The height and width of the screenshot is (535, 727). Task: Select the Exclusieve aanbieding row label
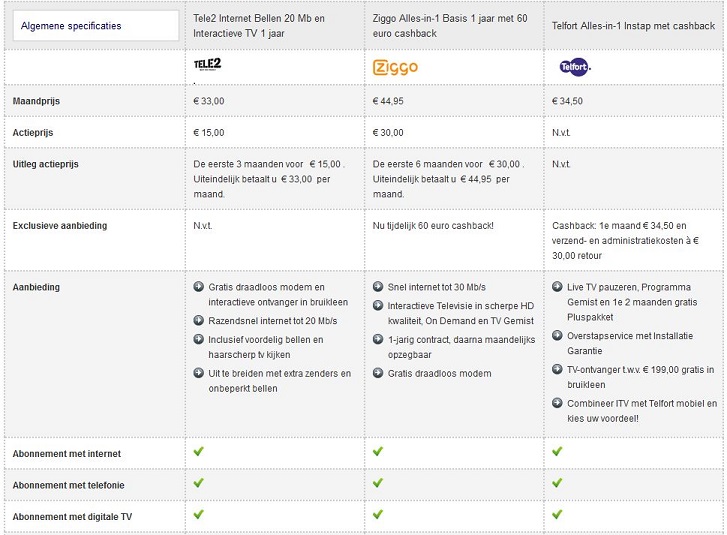(60, 226)
